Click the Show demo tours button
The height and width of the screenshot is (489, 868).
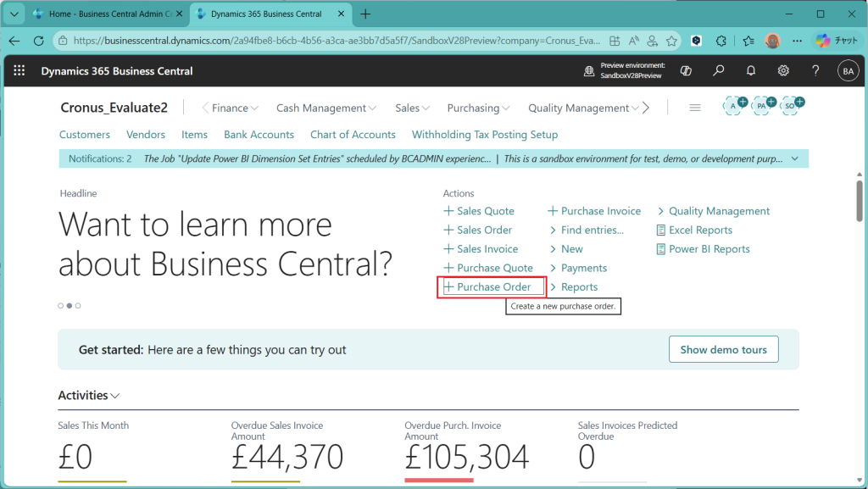click(723, 349)
